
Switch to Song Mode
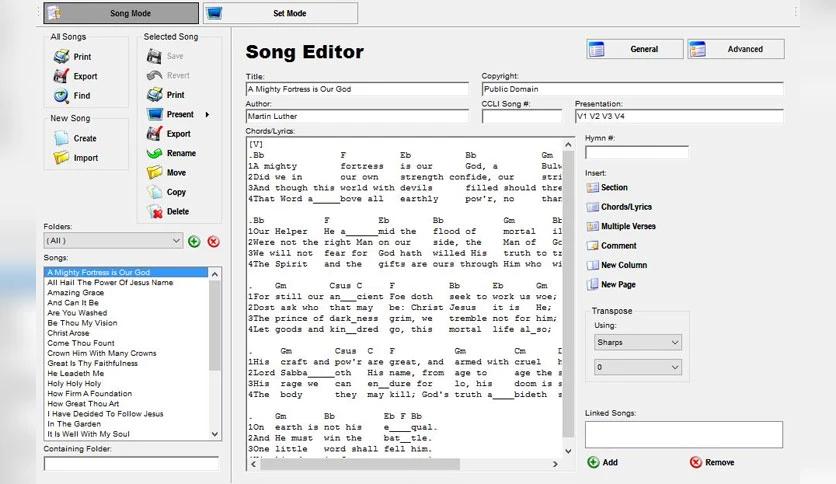121,13
